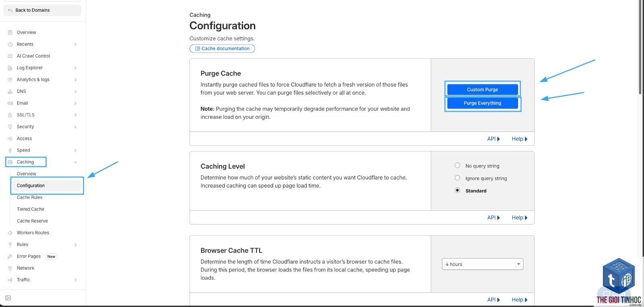
Task: Collapse sidebar using bottom-left panel icon
Action: coord(8,298)
